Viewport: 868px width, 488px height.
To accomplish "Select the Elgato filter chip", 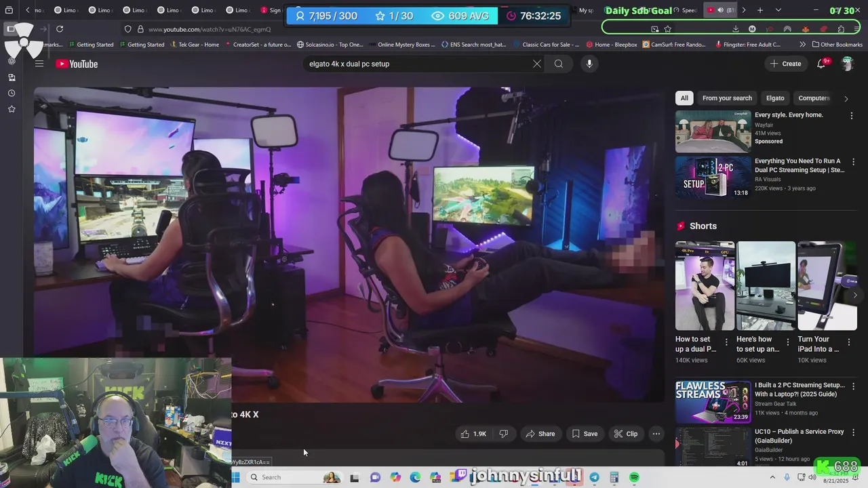I will [775, 98].
